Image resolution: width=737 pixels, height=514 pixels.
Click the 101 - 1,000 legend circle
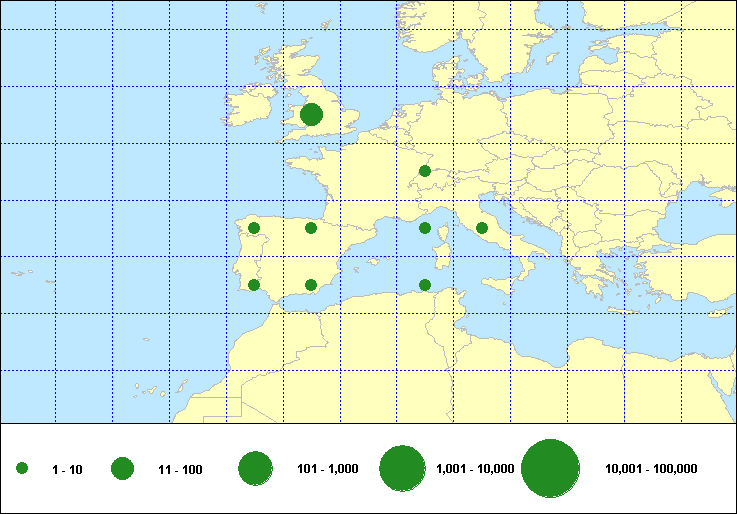(x=256, y=469)
